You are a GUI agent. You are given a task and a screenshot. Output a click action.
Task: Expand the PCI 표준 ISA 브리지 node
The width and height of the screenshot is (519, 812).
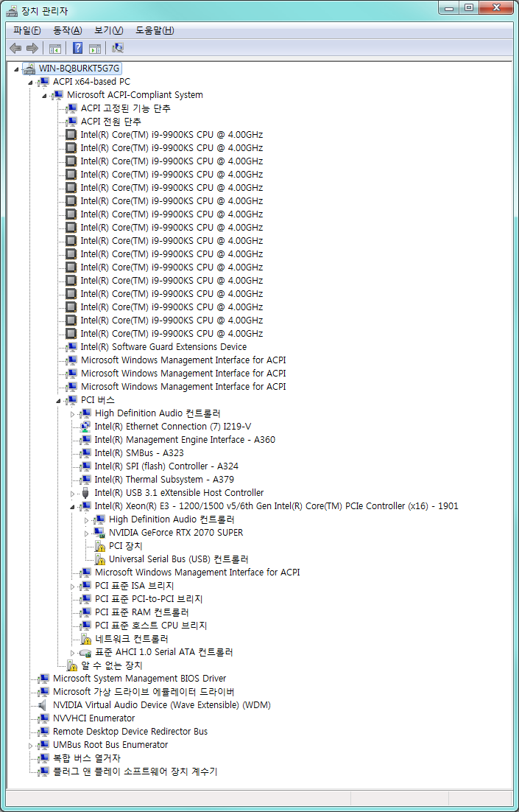tap(72, 587)
